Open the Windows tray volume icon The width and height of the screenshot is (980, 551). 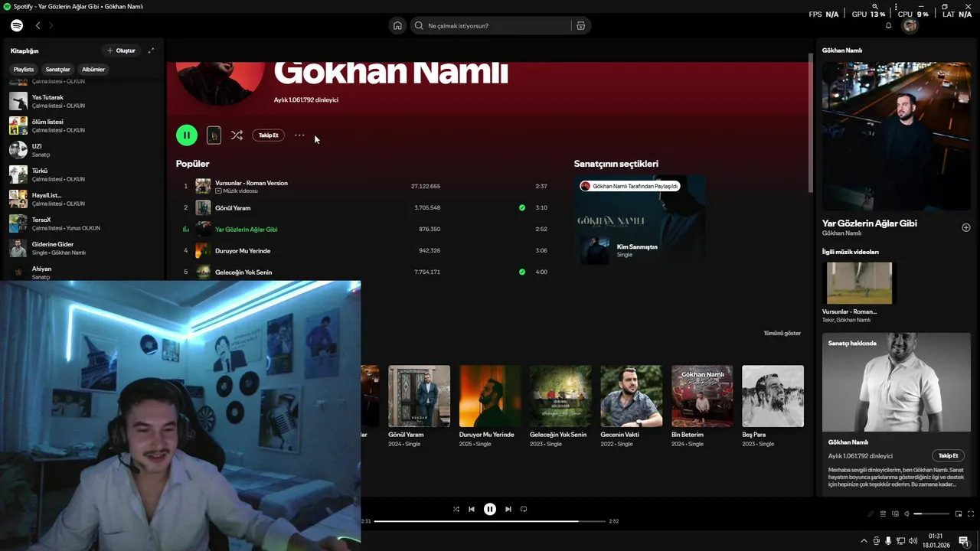click(913, 540)
